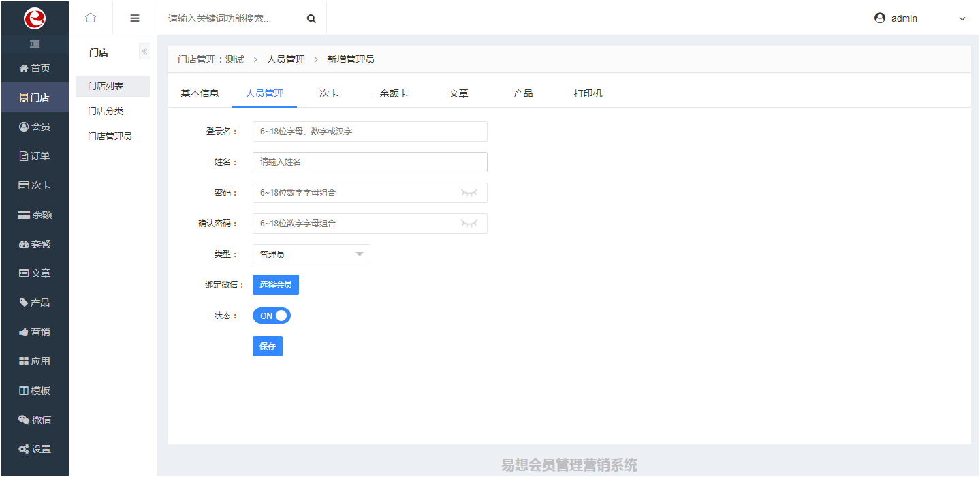Click the 登录名 input field

pyautogui.click(x=370, y=132)
